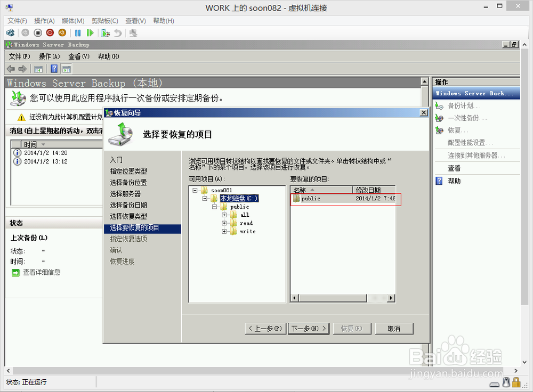
Task: Open the 操作(A) menu in Windows Server Backup
Action: tap(49, 56)
